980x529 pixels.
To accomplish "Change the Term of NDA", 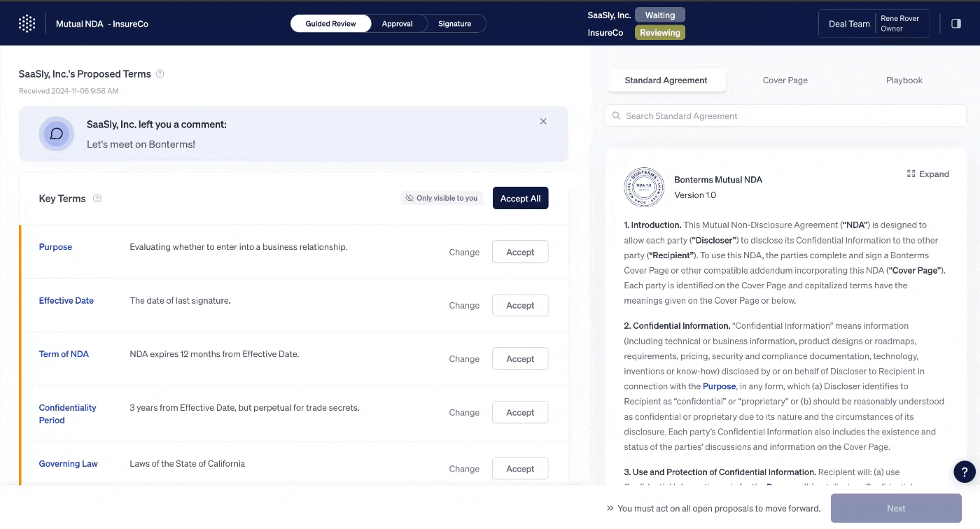I will 464,359.
